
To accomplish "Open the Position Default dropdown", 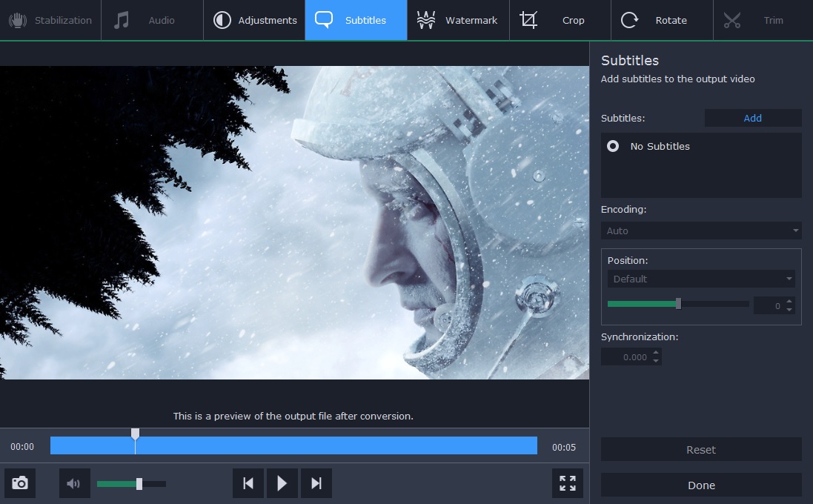I will (700, 279).
